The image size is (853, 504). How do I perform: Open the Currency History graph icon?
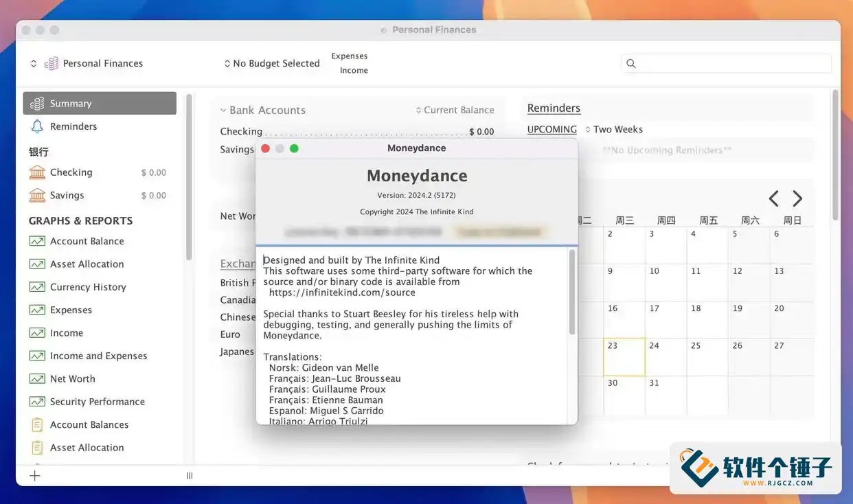[37, 287]
